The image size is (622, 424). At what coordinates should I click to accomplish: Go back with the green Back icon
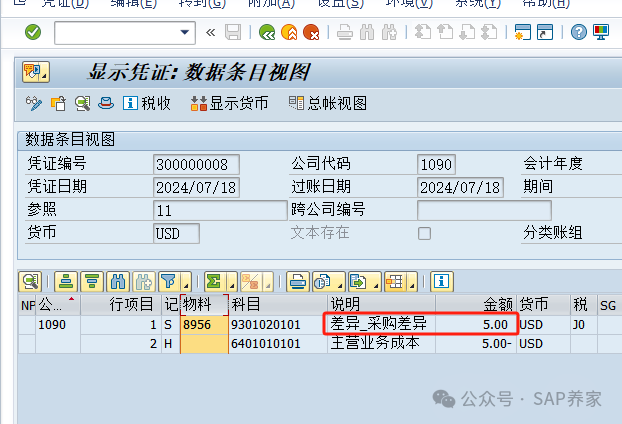[x=267, y=32]
